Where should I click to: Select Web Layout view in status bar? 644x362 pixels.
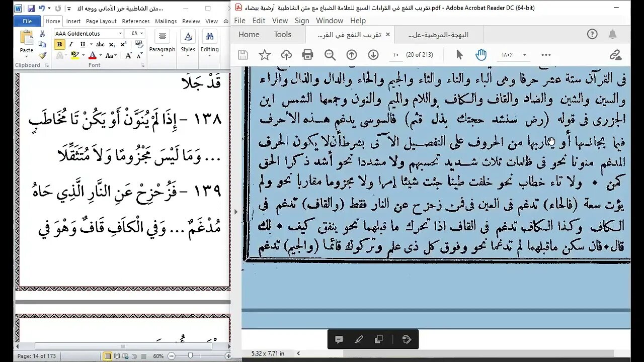[x=124, y=356]
